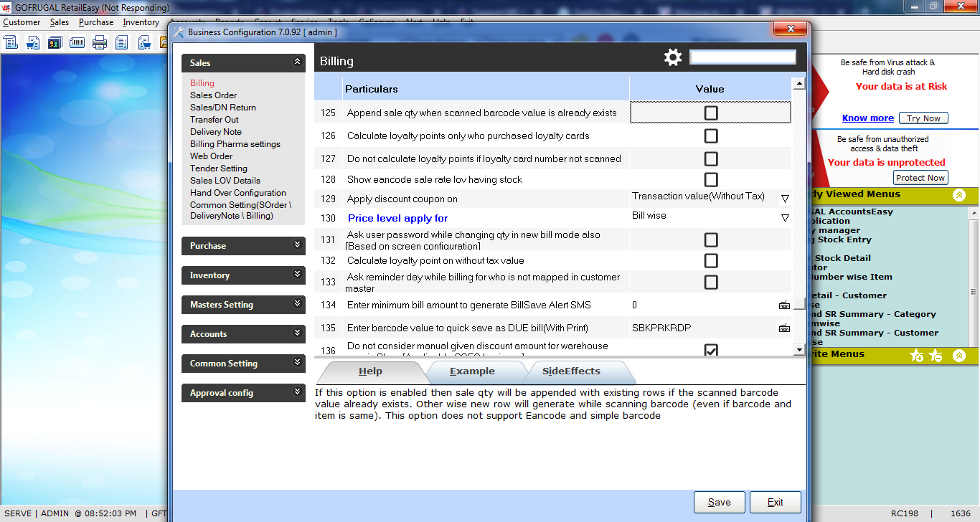980x522 pixels.
Task: Click the Save button
Action: point(720,502)
